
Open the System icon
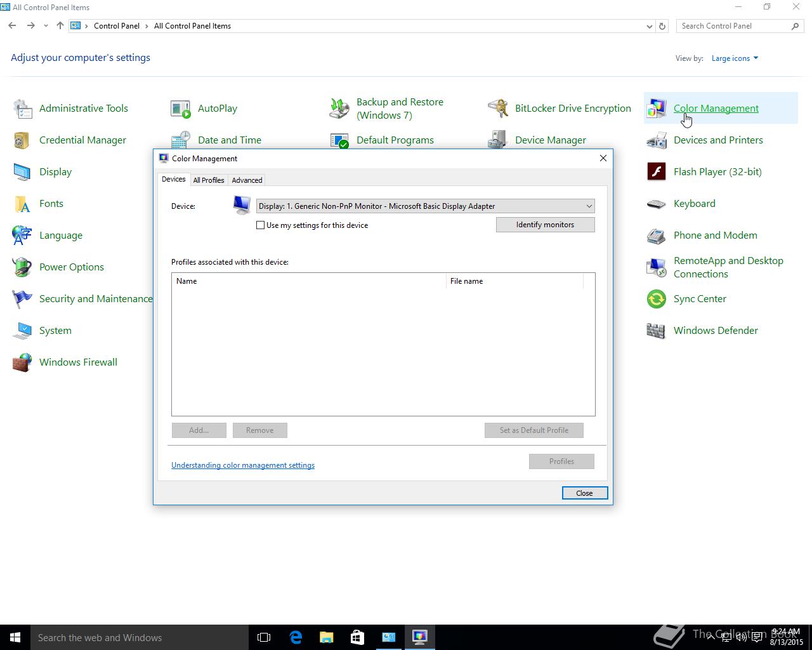pos(22,331)
